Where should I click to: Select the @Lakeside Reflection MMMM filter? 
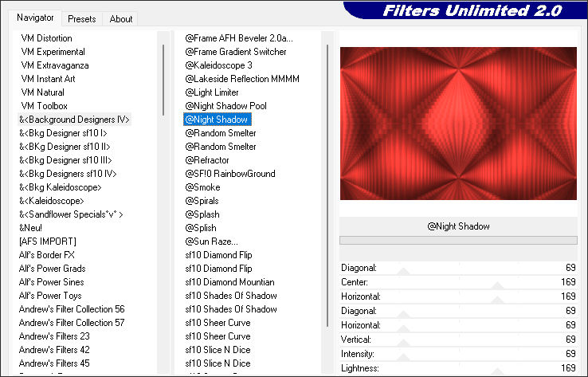point(242,79)
